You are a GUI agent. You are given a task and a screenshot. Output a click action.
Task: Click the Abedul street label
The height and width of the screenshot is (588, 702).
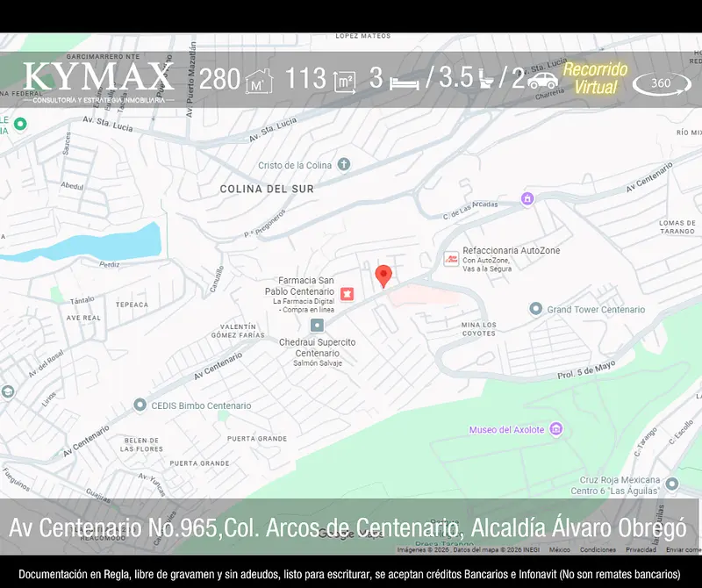[73, 185]
